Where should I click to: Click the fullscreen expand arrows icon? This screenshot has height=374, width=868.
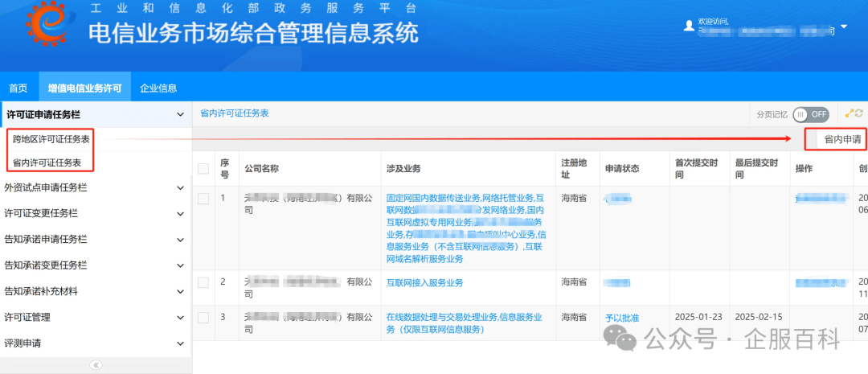click(849, 114)
